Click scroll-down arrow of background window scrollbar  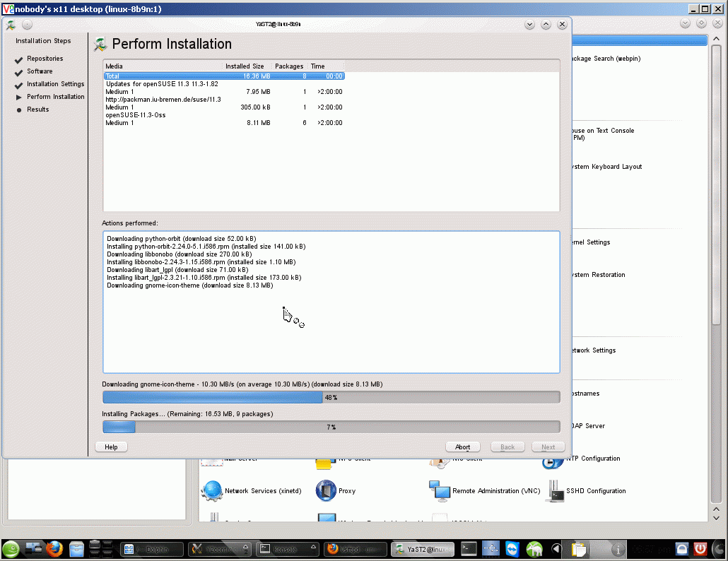point(717,518)
